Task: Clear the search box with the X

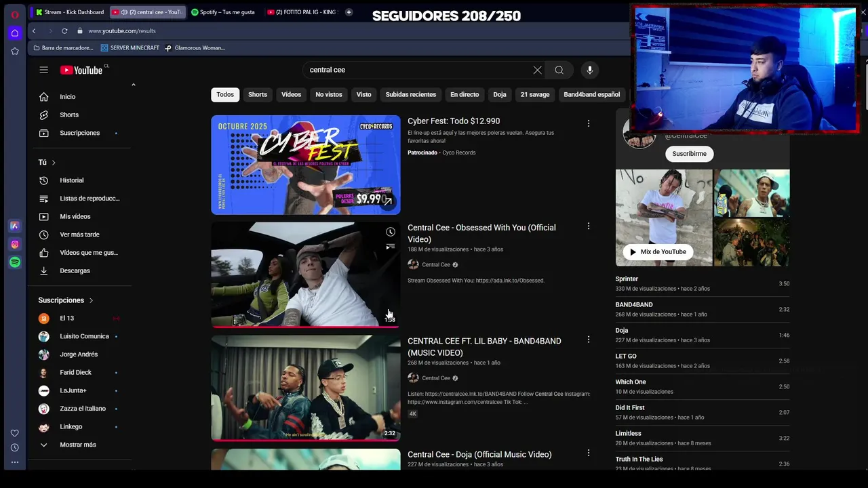Action: coord(537,70)
